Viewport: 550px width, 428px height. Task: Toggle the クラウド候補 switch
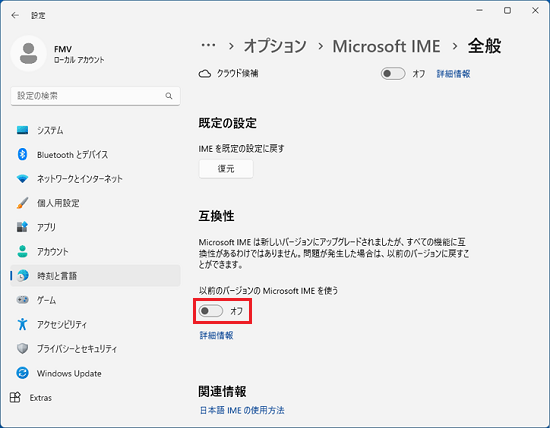click(393, 74)
